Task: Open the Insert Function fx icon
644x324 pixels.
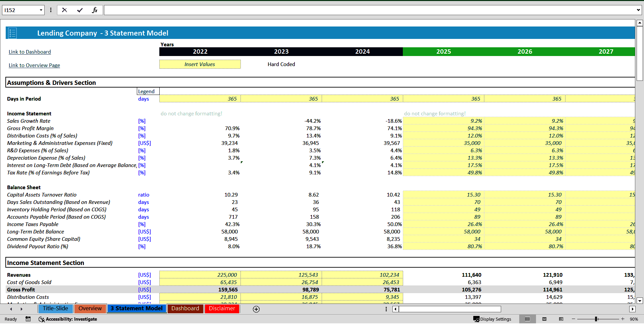Action: coord(95,10)
